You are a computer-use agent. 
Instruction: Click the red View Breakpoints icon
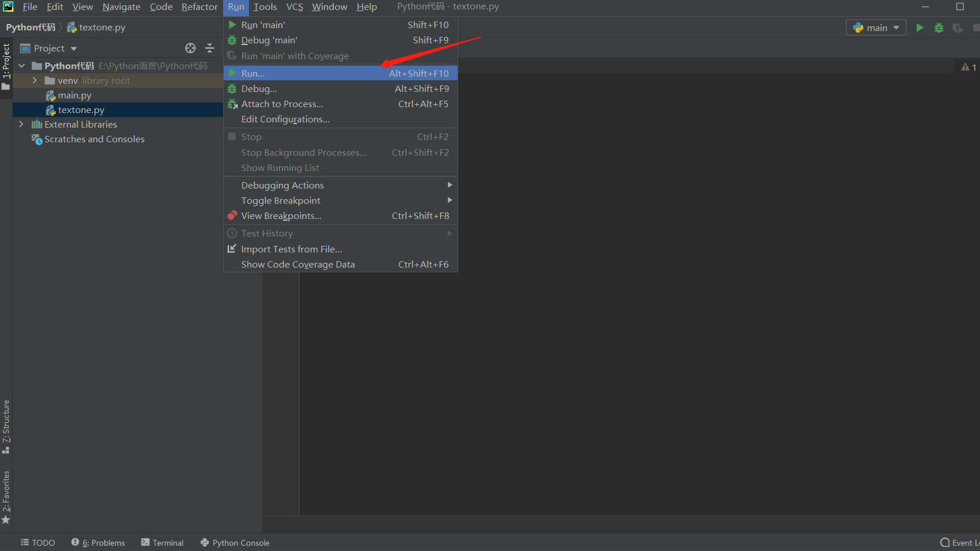point(232,215)
